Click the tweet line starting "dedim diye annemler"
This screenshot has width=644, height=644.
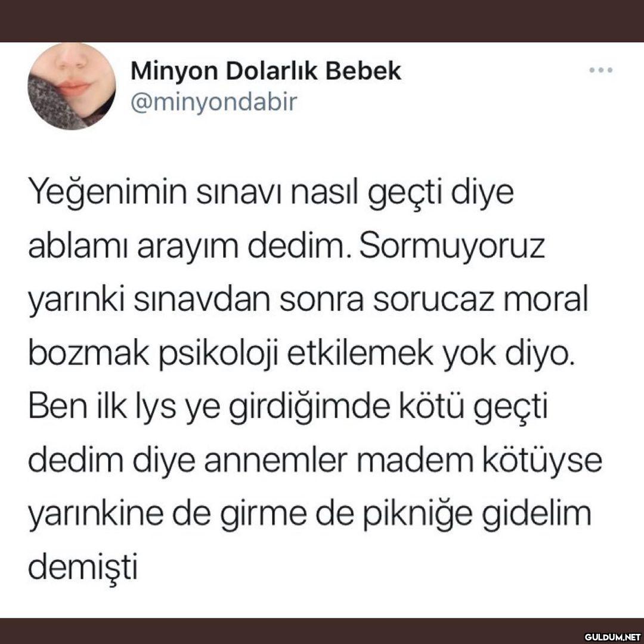[315, 461]
